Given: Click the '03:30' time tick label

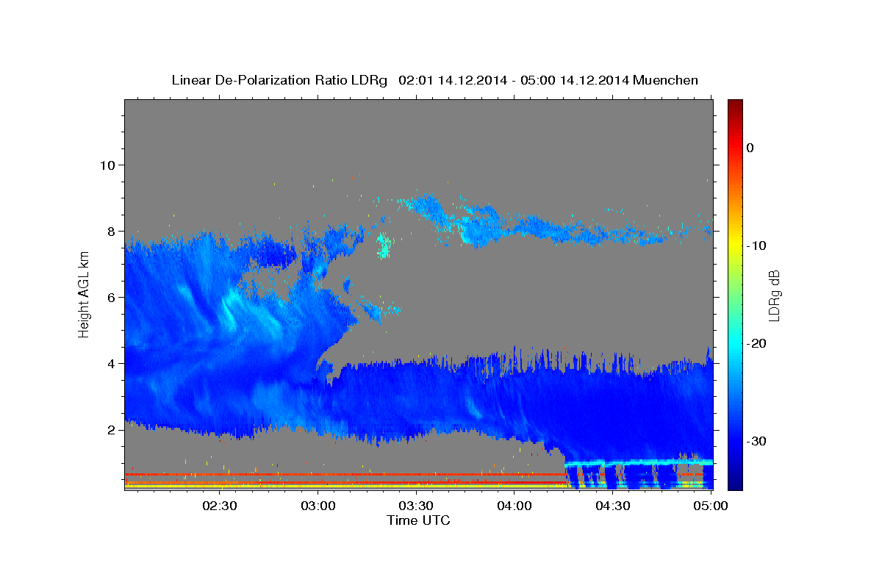Looking at the screenshot, I should (x=416, y=506).
